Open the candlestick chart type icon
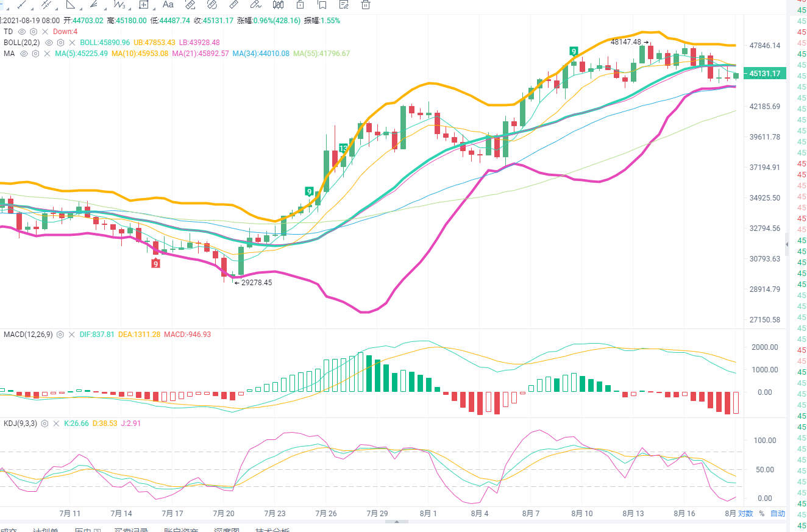The image size is (807, 532). tap(279, 4)
